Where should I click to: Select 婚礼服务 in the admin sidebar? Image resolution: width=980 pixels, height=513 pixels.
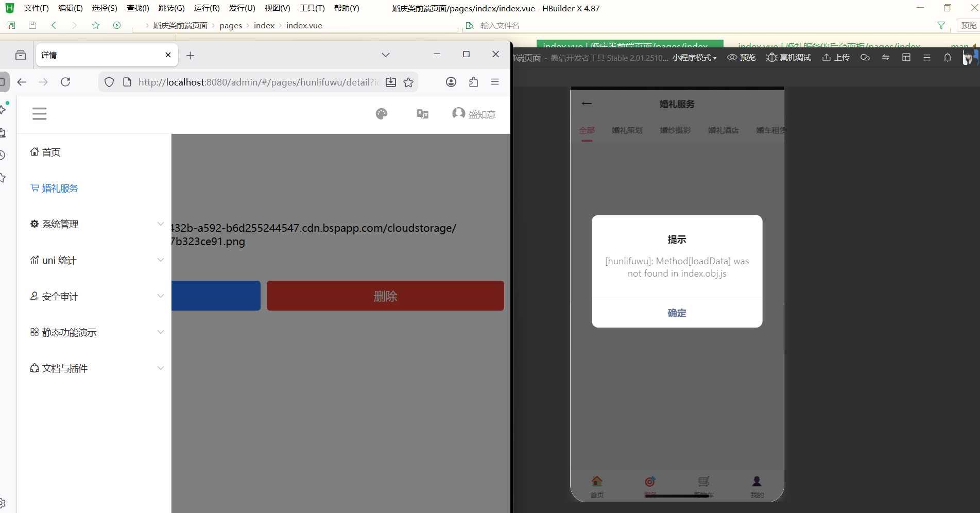94,188
